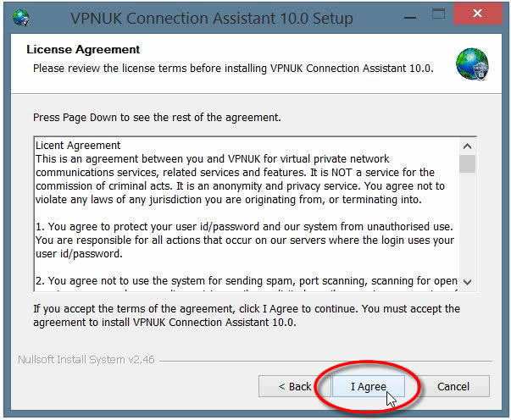The height and width of the screenshot is (420, 511).
Task: Click the I Agree button
Action: 369,386
